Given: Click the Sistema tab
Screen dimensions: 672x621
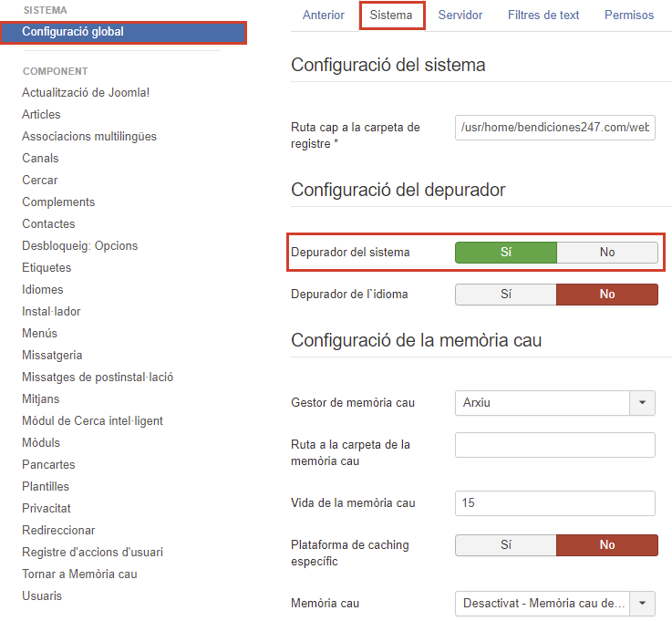Looking at the screenshot, I should pos(391,15).
